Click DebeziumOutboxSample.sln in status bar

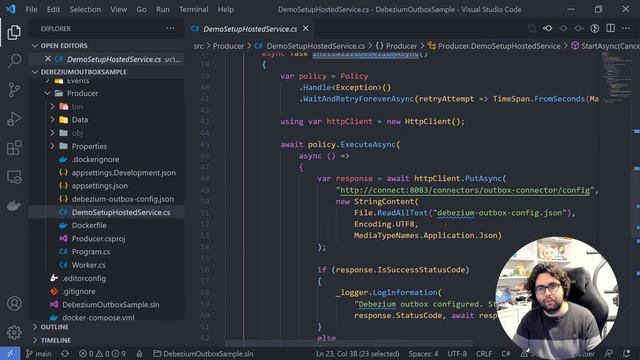coord(203,353)
